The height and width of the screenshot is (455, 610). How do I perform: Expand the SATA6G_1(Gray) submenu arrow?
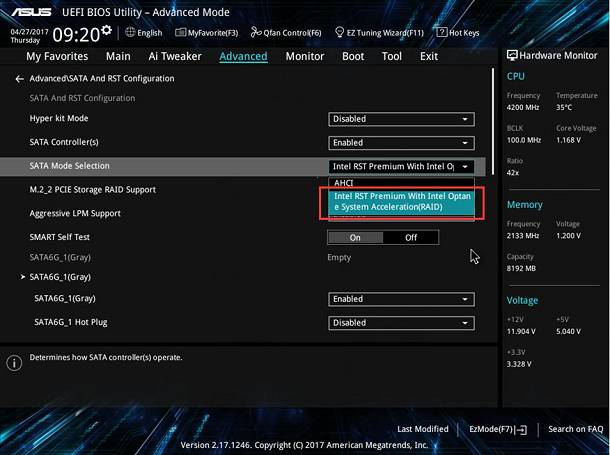point(23,277)
